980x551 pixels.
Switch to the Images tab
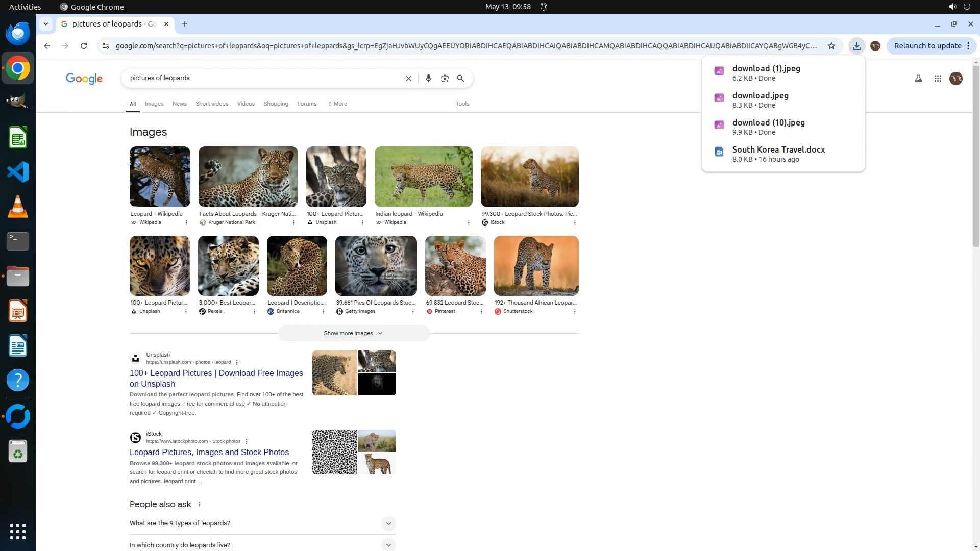(154, 104)
